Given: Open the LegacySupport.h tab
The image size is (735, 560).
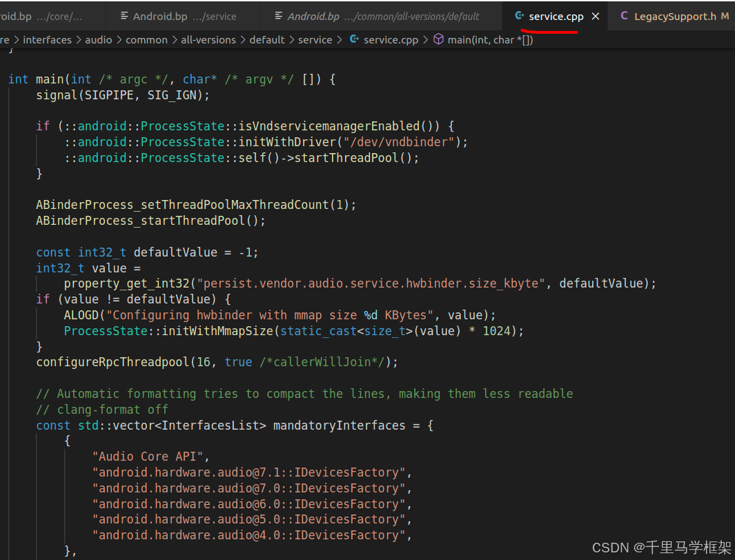Looking at the screenshot, I should tap(675, 17).
